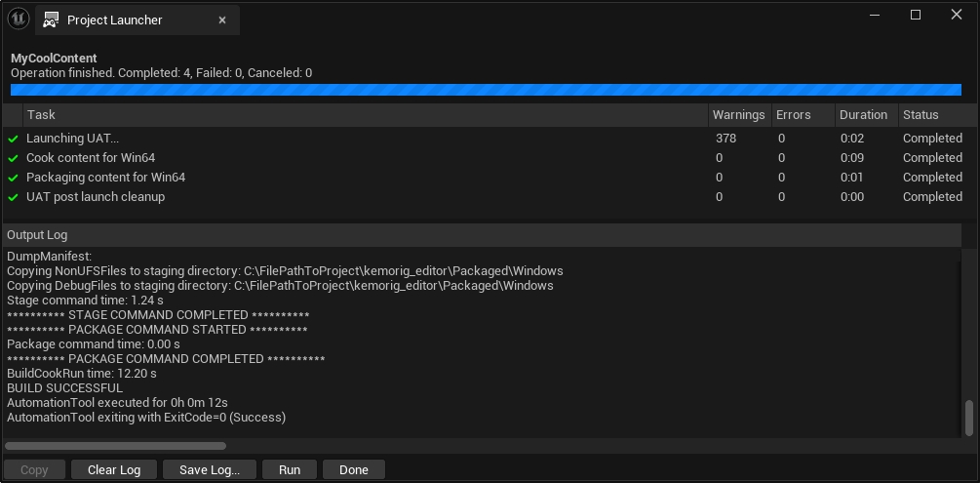
Task: Click the output log vertical scrollbar
Action: tap(968, 418)
